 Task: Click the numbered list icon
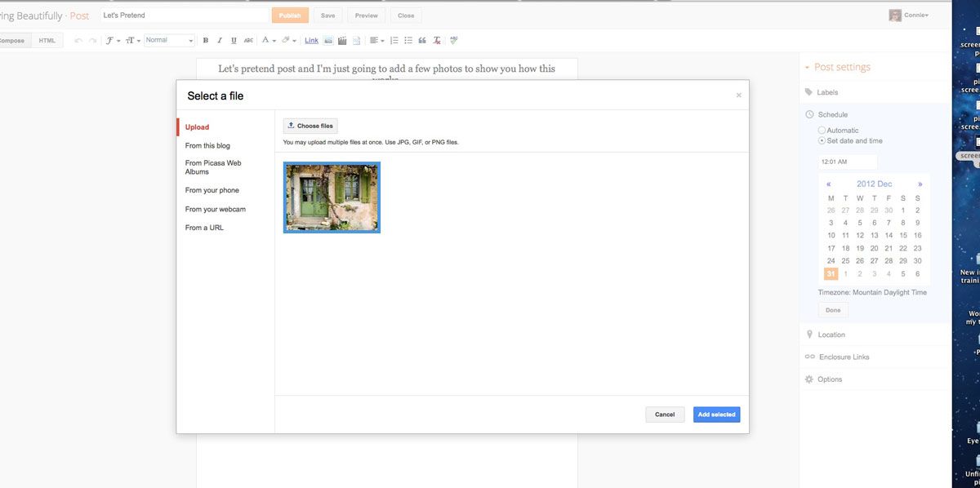point(394,40)
